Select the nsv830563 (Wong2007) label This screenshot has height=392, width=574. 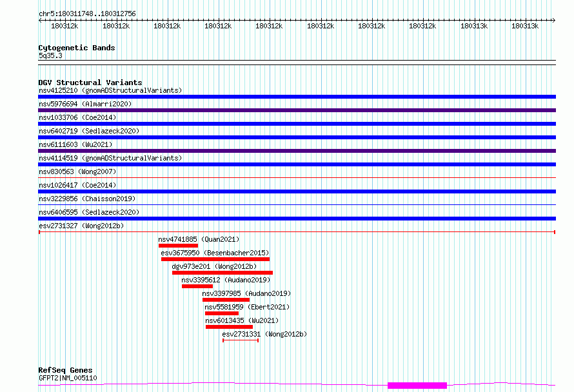click(x=77, y=171)
